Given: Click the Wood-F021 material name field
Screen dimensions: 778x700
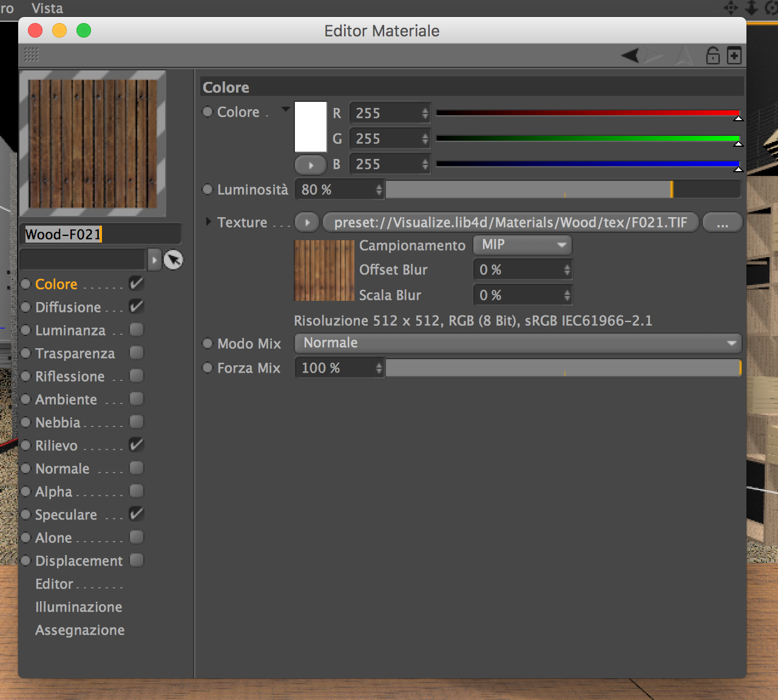Looking at the screenshot, I should point(101,234).
